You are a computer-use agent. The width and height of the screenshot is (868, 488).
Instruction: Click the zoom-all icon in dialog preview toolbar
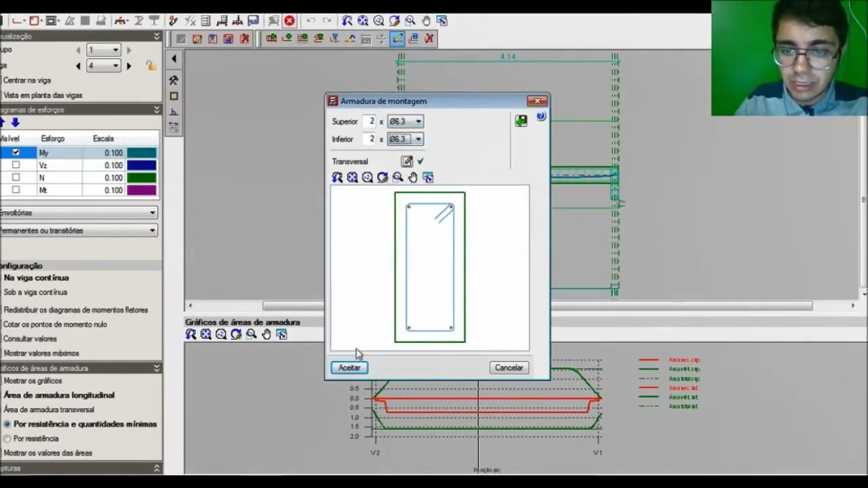point(352,178)
